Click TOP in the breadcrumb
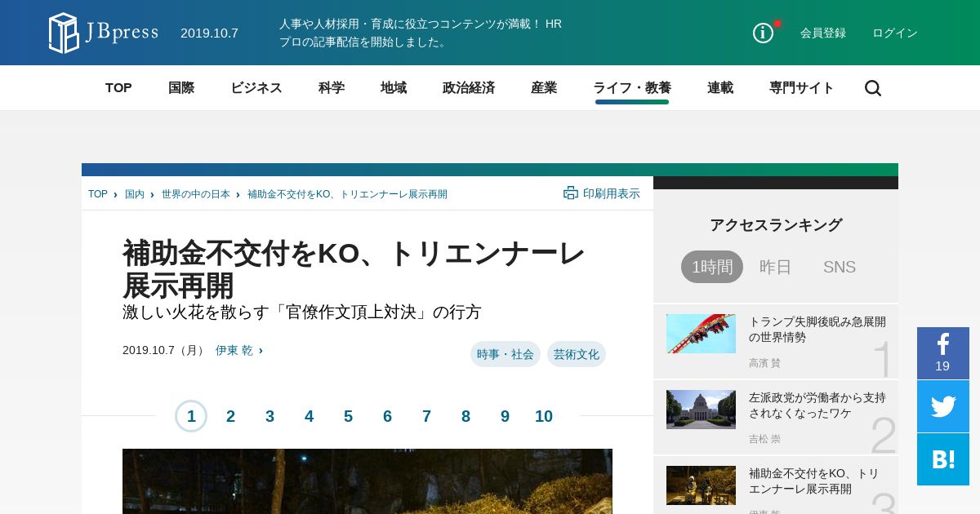This screenshot has height=514, width=980. (98, 194)
